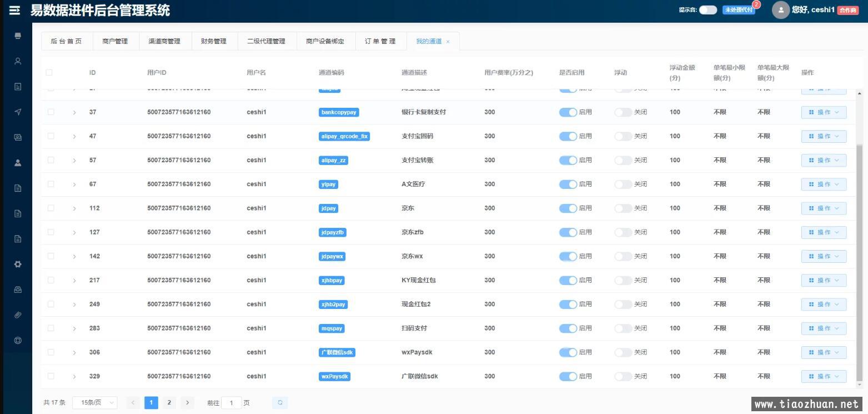Toggle the 提示音 sound switch
Viewport: 868px width, 414px height.
tap(708, 10)
